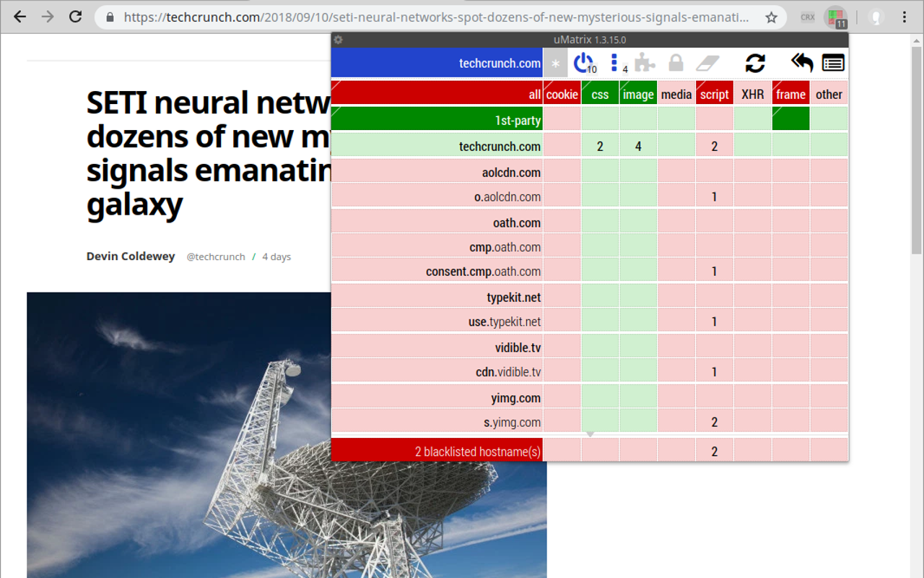Click the uMatrix eraser revert icon
This screenshot has height=578, width=924.
click(707, 64)
